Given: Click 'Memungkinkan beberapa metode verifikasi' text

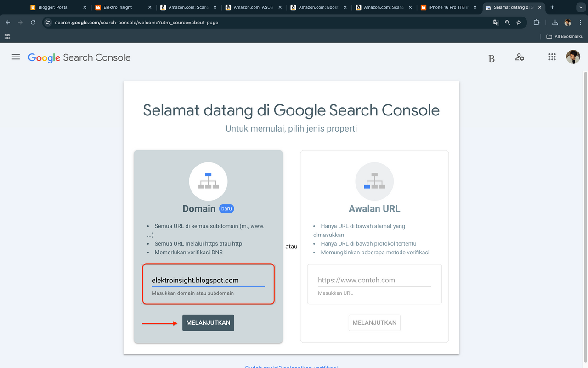Looking at the screenshot, I should tap(375, 252).
